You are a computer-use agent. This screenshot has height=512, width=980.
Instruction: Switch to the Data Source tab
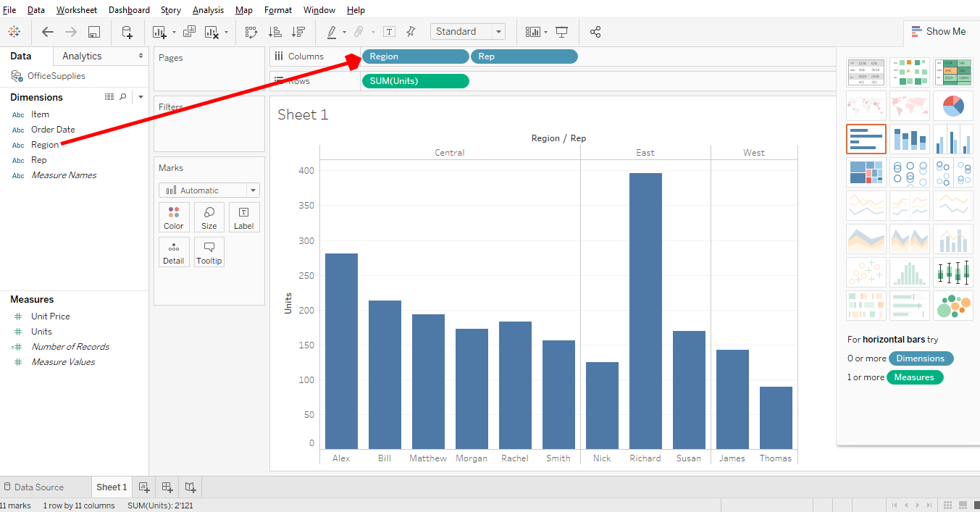click(x=33, y=487)
